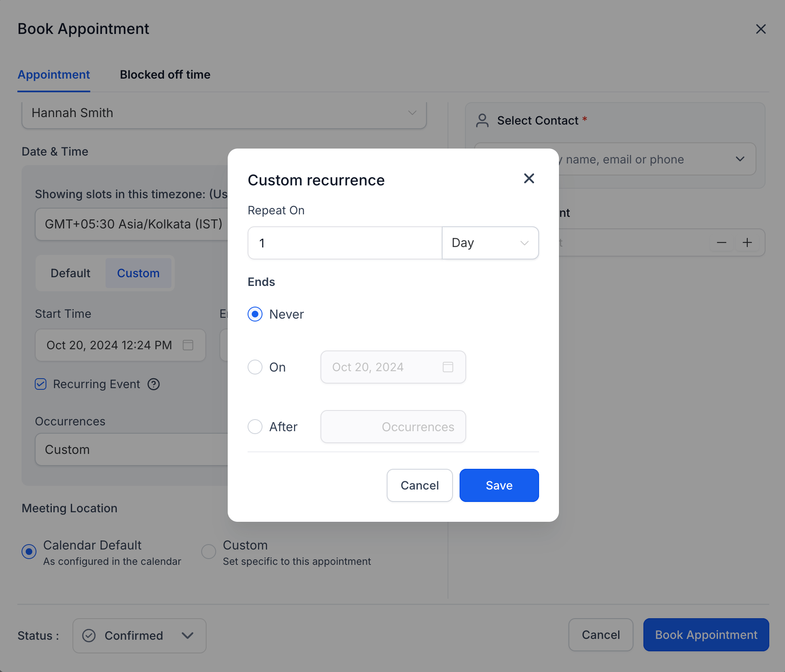Click the Confirmed status check icon
The image size is (785, 672).
coord(89,636)
